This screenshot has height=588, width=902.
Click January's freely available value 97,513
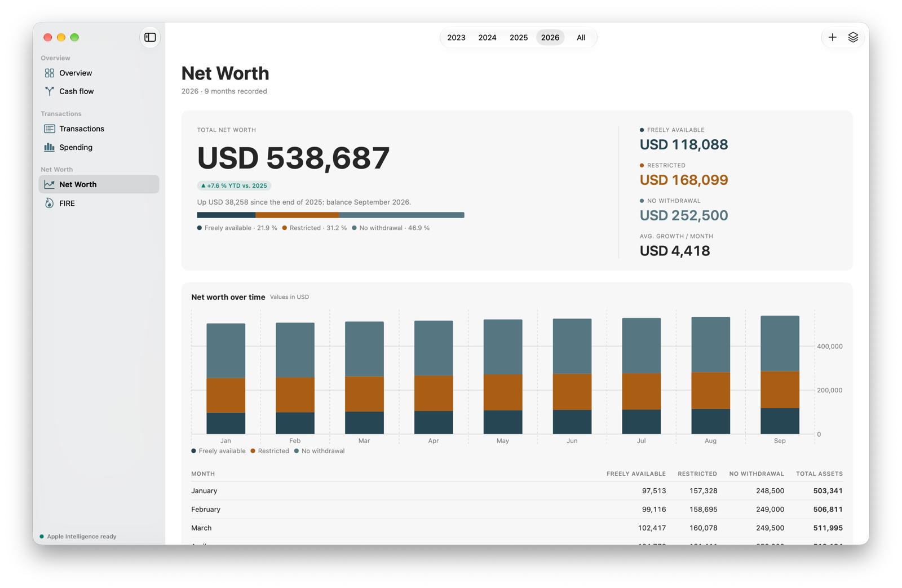pos(654,490)
